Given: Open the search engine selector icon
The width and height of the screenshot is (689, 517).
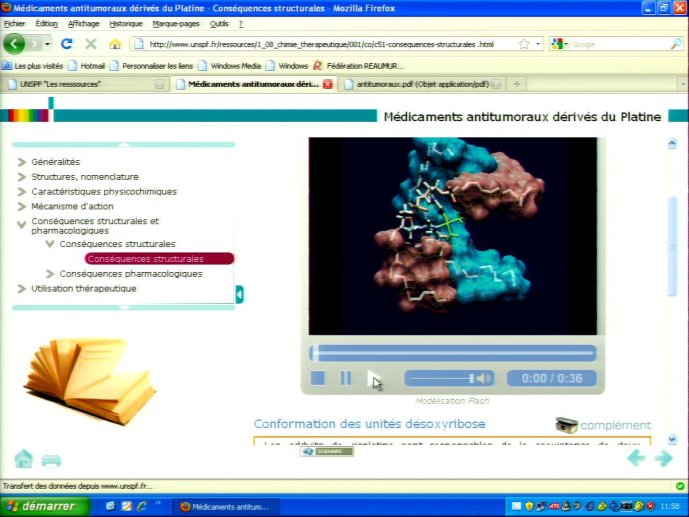Looking at the screenshot, I should (558, 44).
